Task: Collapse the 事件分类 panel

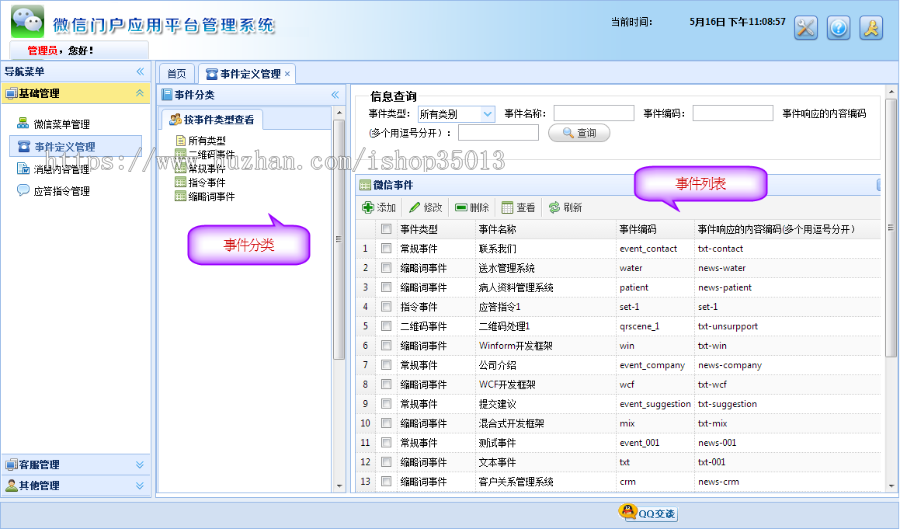Action: click(335, 95)
